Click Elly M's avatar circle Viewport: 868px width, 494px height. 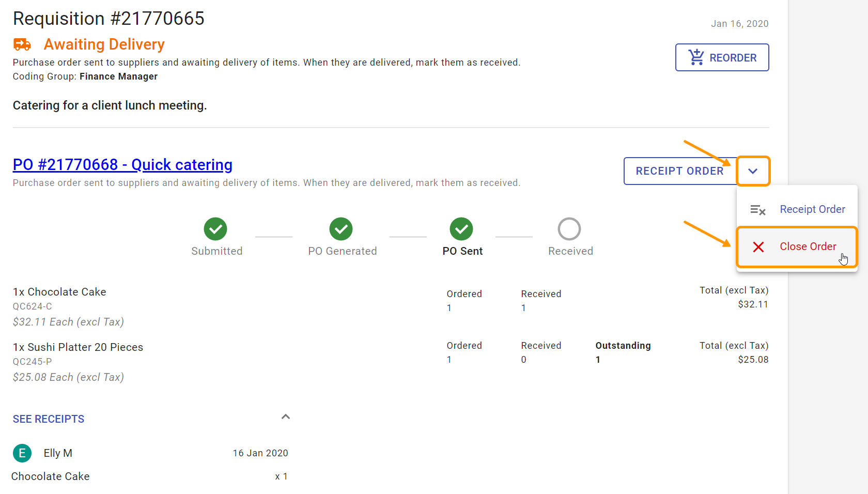click(x=22, y=453)
